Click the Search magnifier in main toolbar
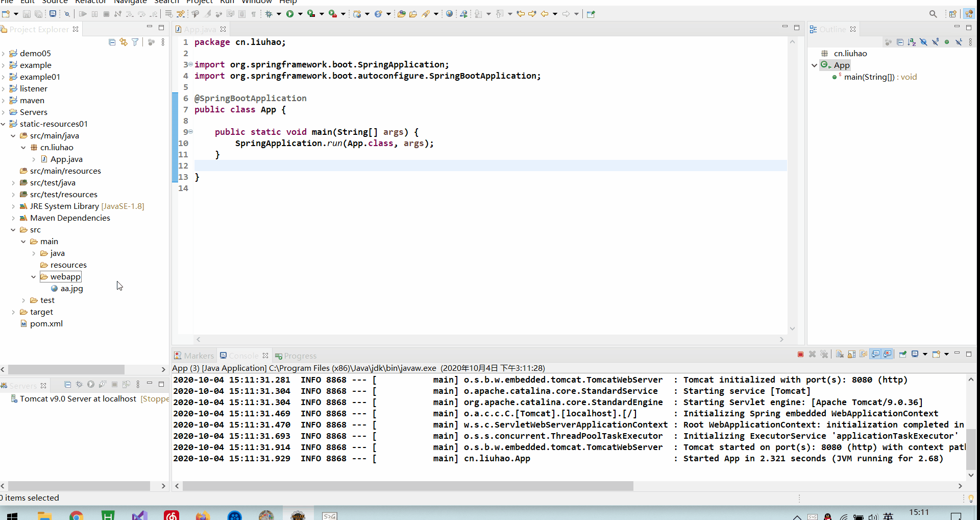Viewport: 980px width, 520px height. pos(933,14)
